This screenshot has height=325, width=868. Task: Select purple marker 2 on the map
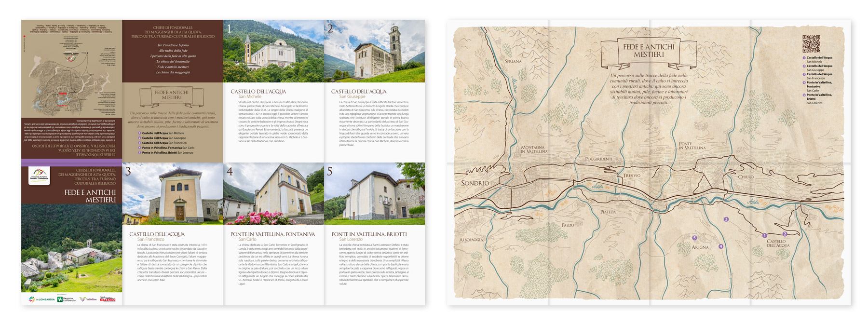(785, 234)
